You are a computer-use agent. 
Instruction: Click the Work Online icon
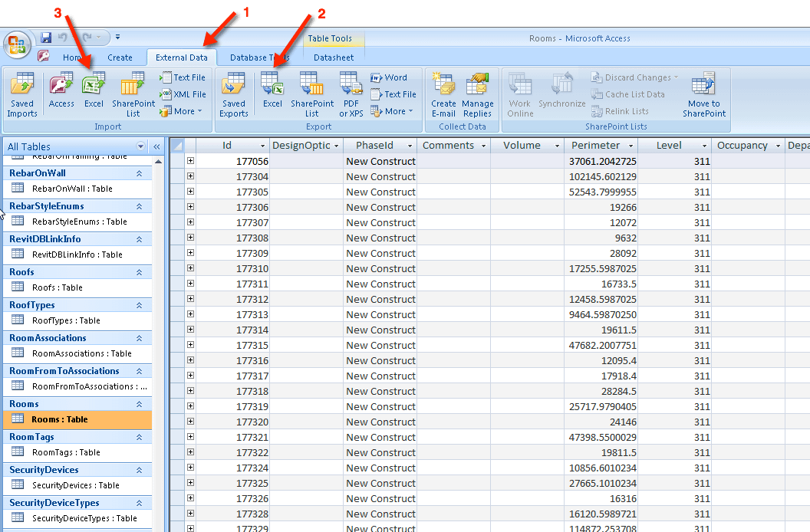[x=520, y=84]
